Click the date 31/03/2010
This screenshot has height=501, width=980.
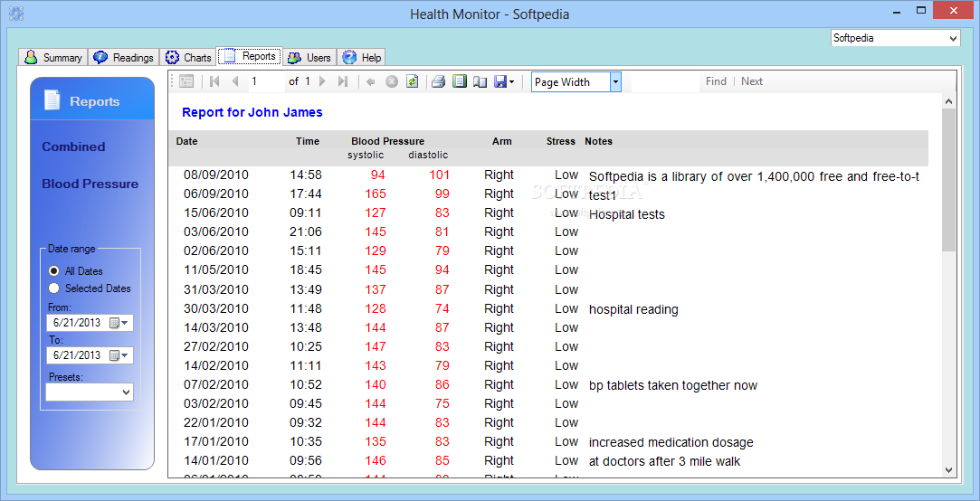pos(215,290)
